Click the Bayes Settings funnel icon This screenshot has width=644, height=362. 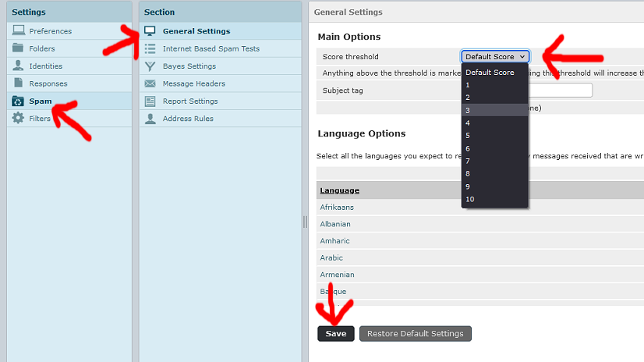click(150, 66)
